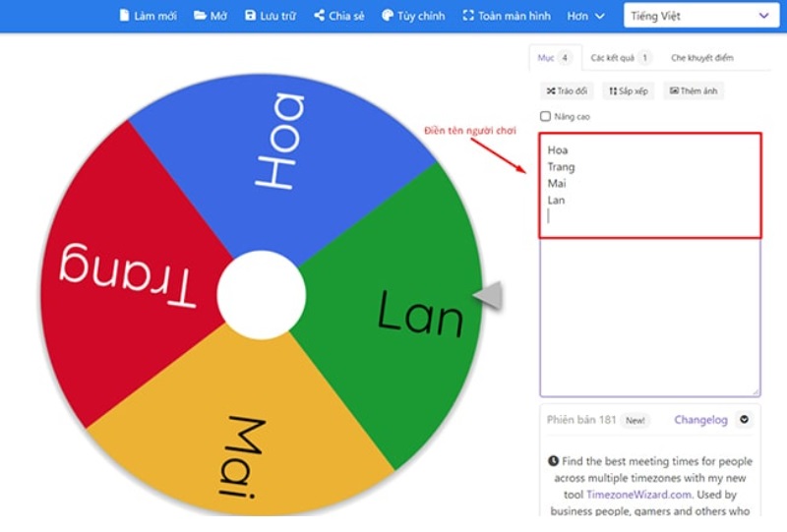Sort entries with the Sắp xếp button
The width and height of the screenshot is (787, 532).
tap(628, 90)
